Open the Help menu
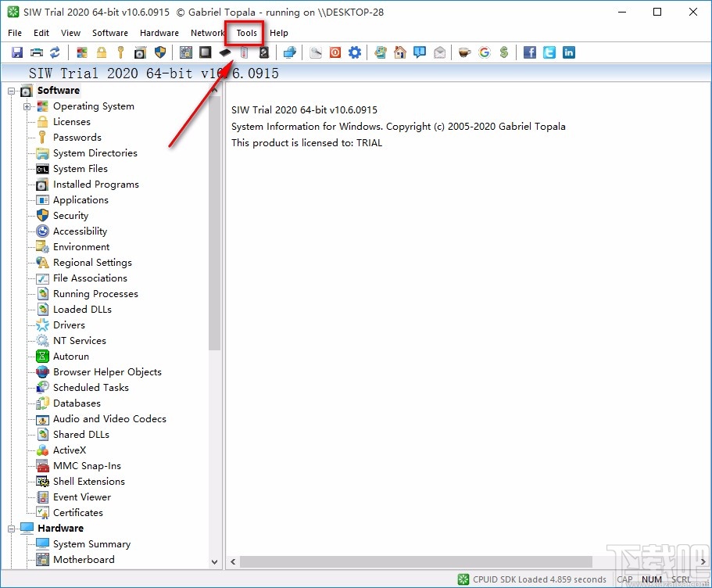The height and width of the screenshot is (588, 712). click(x=279, y=33)
